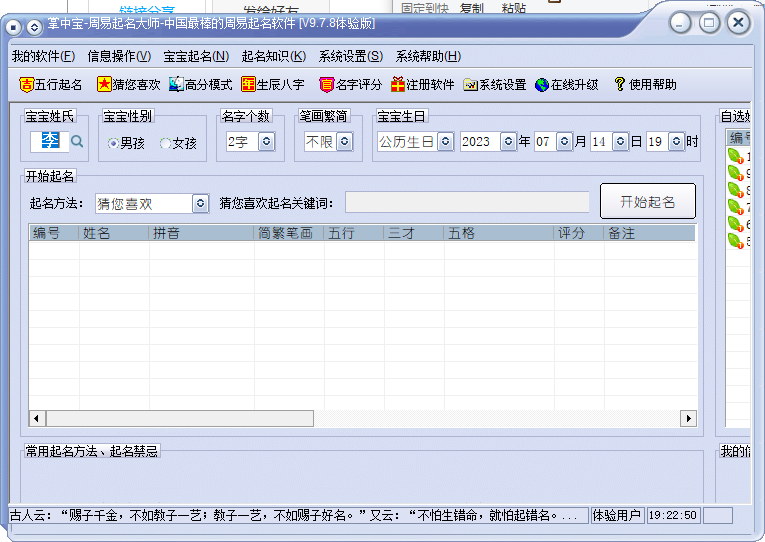The image size is (765, 542).
Task: Open the 起名知识(K) menu
Action: coord(274,56)
